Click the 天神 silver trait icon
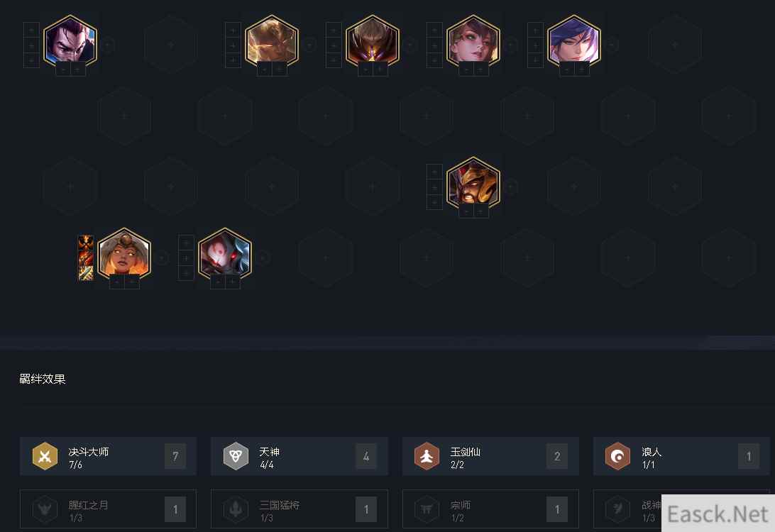 point(236,456)
